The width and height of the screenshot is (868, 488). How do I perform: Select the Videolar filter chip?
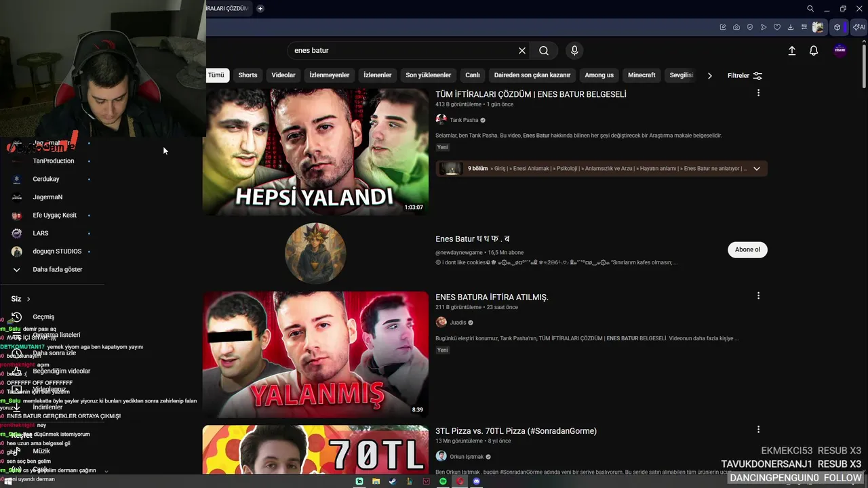283,75
